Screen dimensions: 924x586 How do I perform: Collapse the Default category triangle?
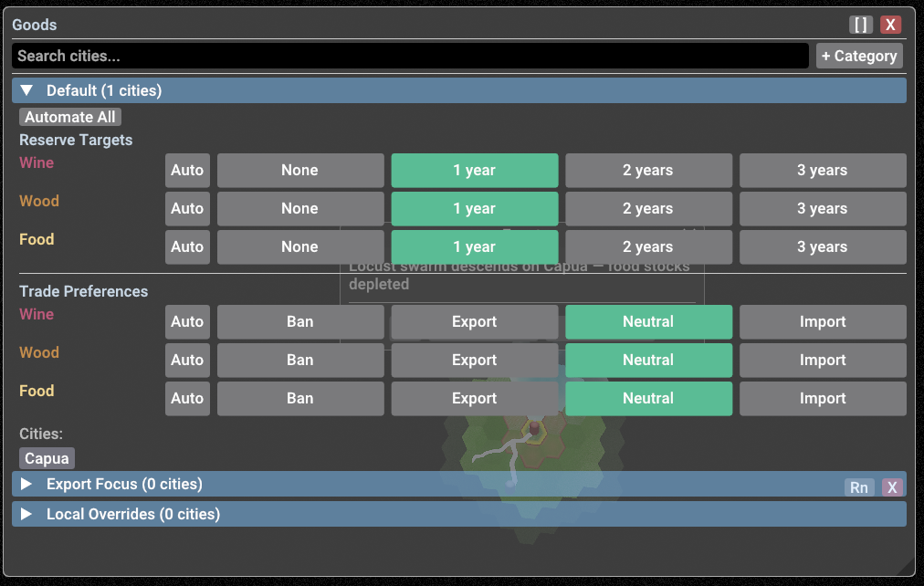pyautogui.click(x=26, y=90)
